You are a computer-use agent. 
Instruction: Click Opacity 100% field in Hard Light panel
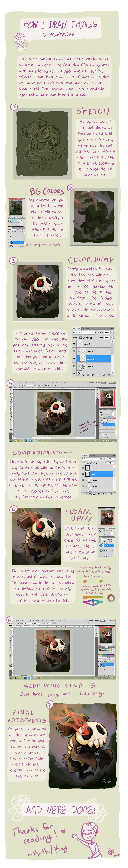pyautogui.click(x=107, y=333)
